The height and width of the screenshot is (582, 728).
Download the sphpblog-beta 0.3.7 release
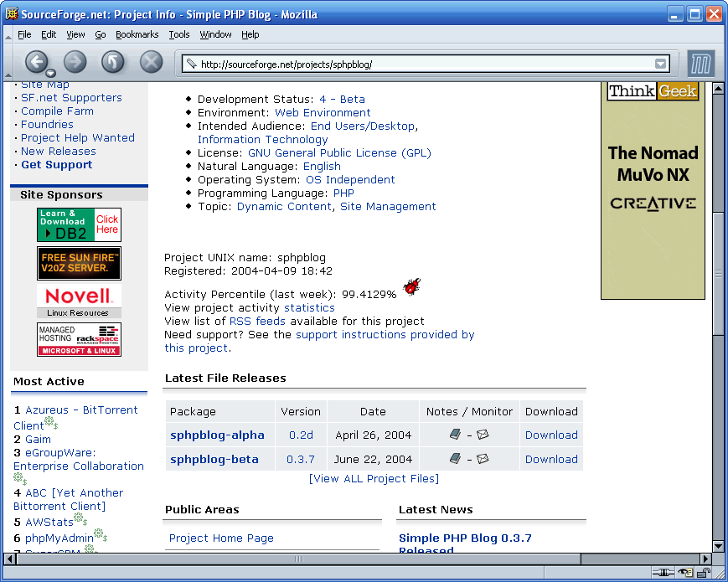click(550, 459)
